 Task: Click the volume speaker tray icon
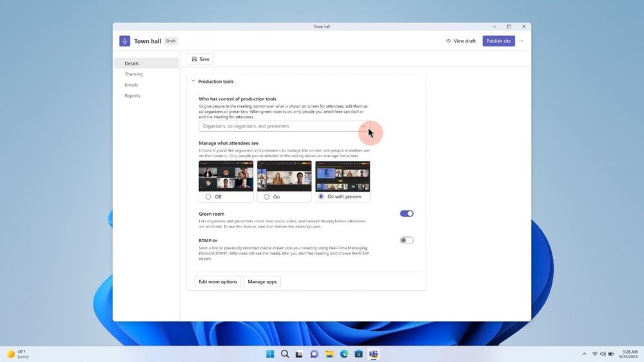[x=603, y=354]
